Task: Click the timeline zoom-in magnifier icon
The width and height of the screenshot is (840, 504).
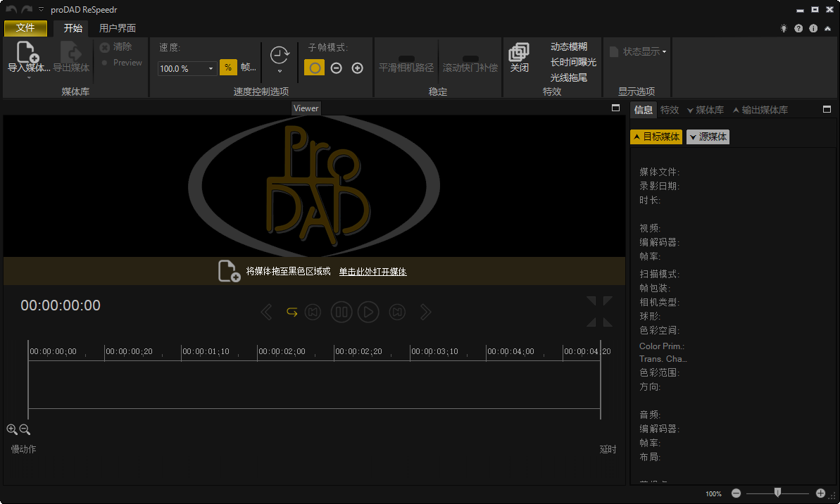Action: [x=11, y=429]
